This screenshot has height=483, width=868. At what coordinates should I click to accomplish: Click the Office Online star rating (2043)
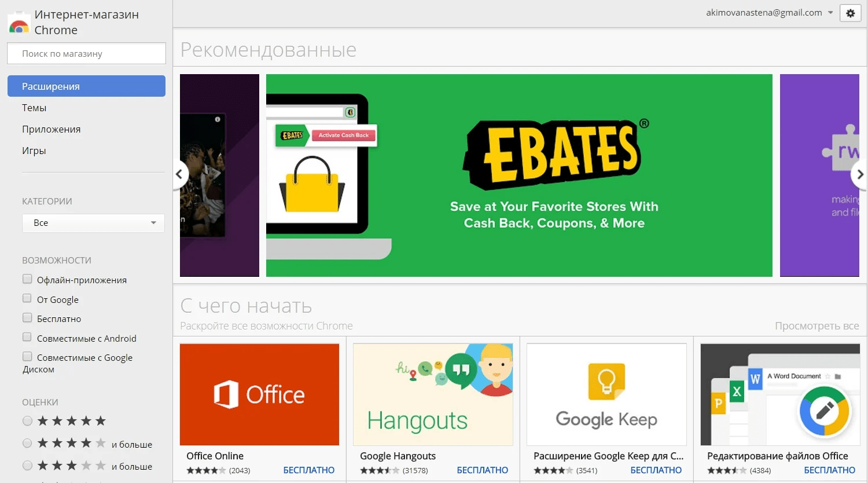[206, 470]
